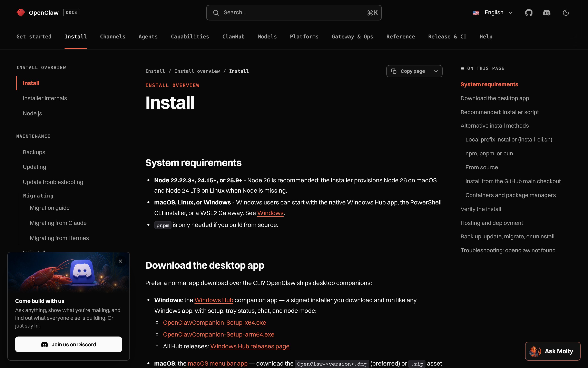Jump to From source section
The image size is (588, 368).
[482, 167]
